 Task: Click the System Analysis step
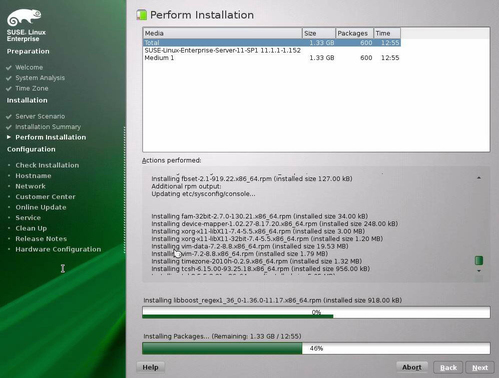(40, 78)
